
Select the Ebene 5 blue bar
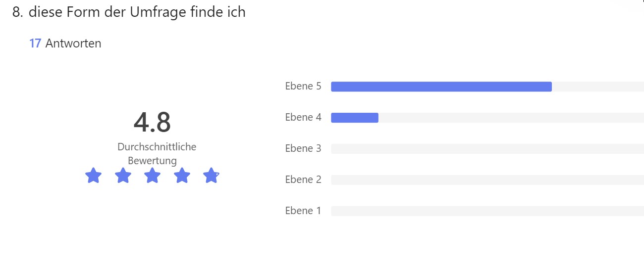[441, 87]
